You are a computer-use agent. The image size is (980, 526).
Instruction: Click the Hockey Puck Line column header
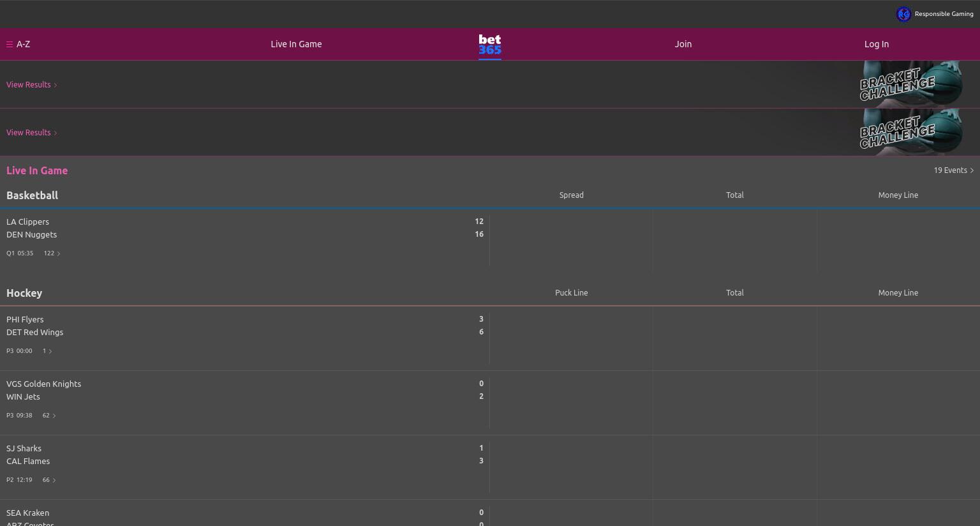pos(572,293)
